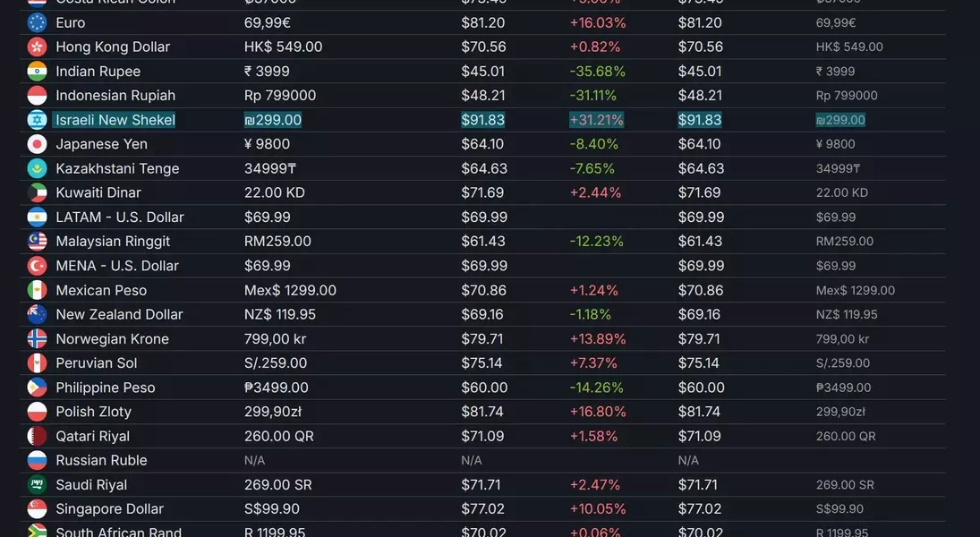Click the Hong Kong flag icon
Screen dimensions: 980x537
tap(37, 47)
